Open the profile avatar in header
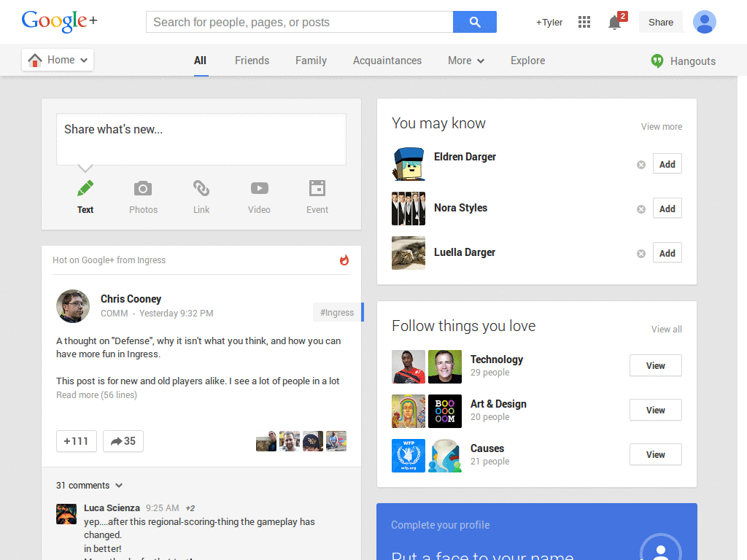 click(x=705, y=22)
